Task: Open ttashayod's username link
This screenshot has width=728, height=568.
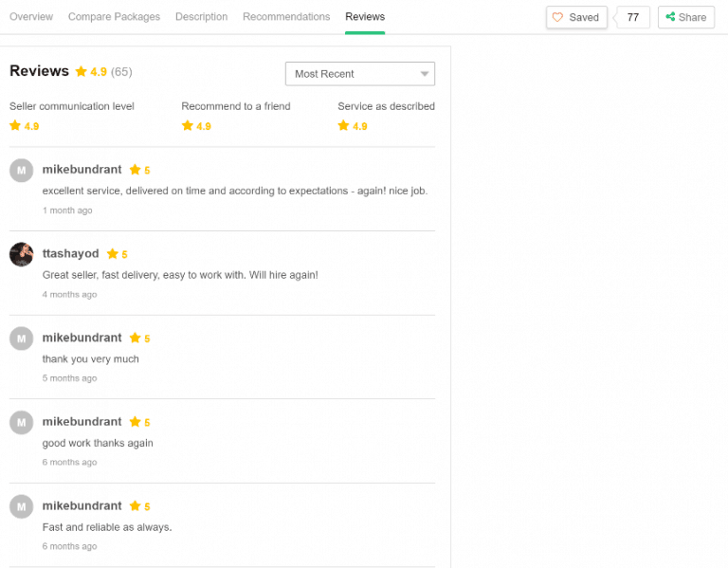Action: (70, 254)
